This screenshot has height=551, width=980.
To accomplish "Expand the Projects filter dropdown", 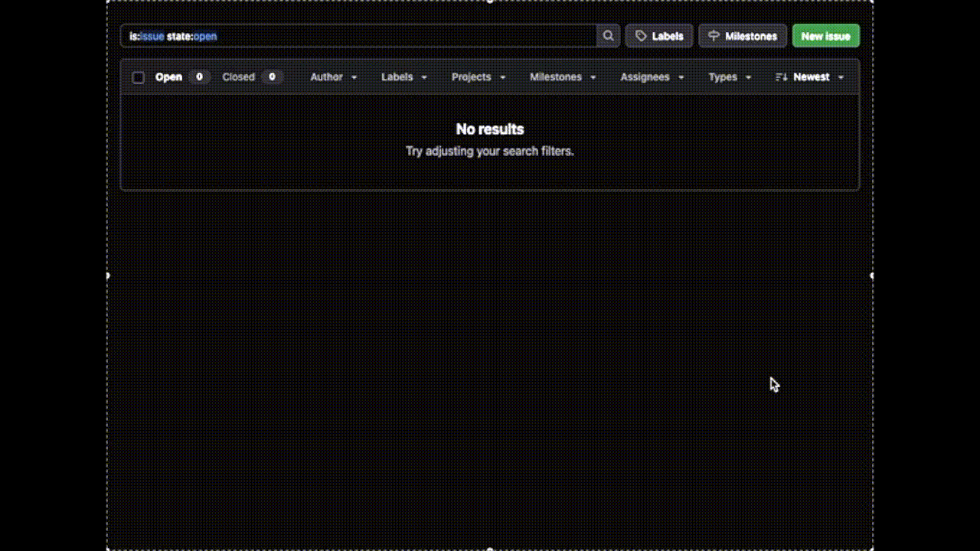I will (479, 77).
